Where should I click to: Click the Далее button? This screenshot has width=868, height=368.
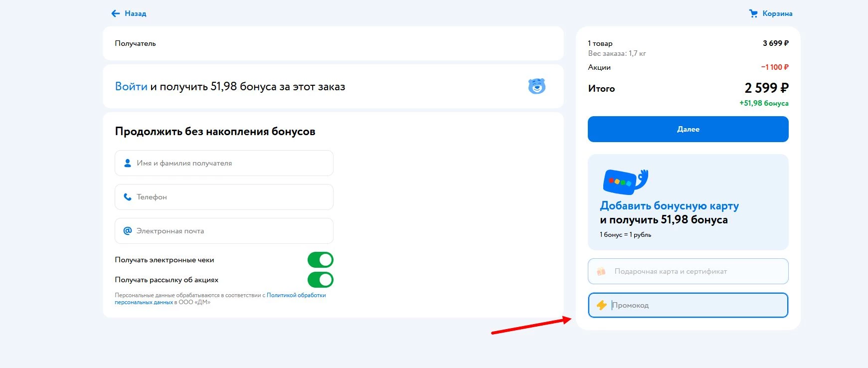click(688, 129)
